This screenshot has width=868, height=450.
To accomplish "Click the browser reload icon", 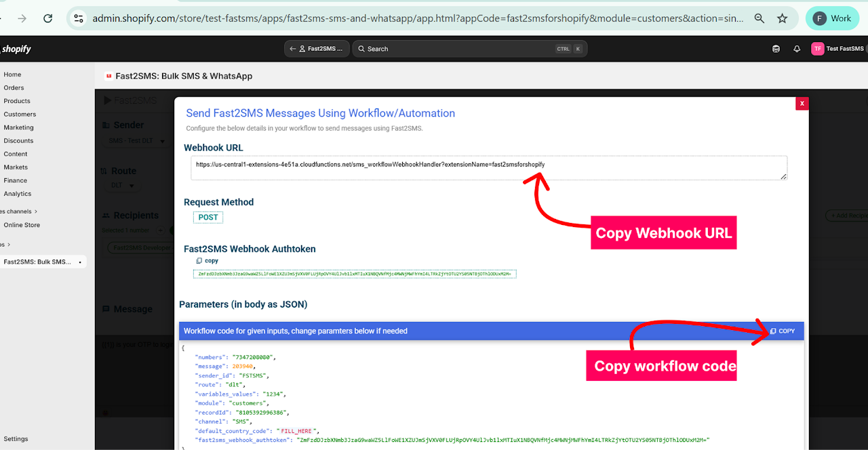I will [x=47, y=18].
